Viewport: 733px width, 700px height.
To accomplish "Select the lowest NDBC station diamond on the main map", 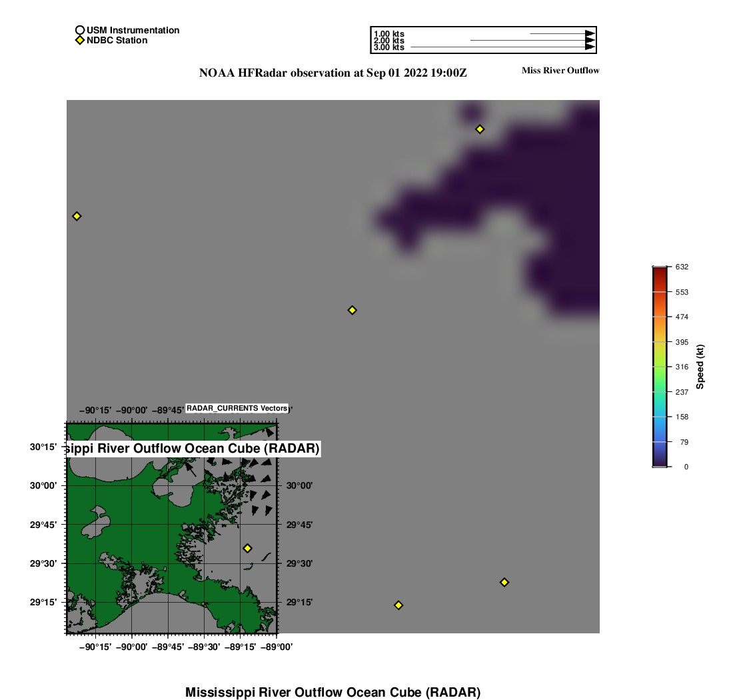I will tap(398, 605).
